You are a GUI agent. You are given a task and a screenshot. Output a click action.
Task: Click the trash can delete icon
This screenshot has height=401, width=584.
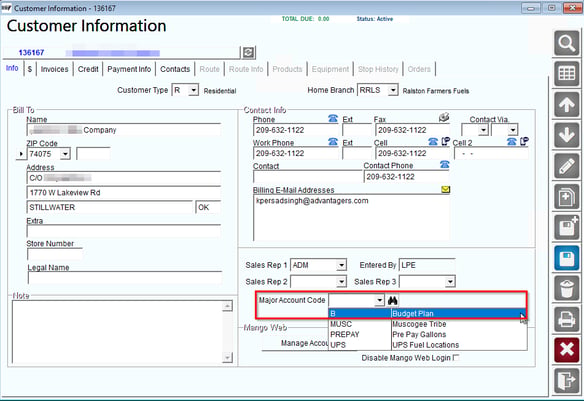[566, 288]
